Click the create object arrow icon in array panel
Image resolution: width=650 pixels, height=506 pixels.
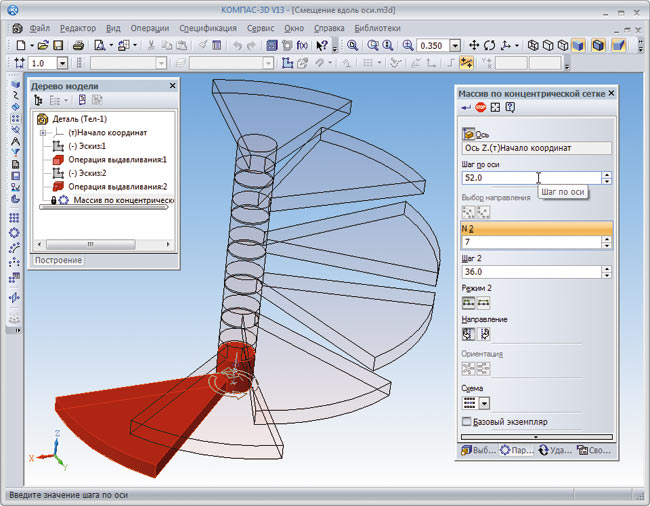click(466, 108)
